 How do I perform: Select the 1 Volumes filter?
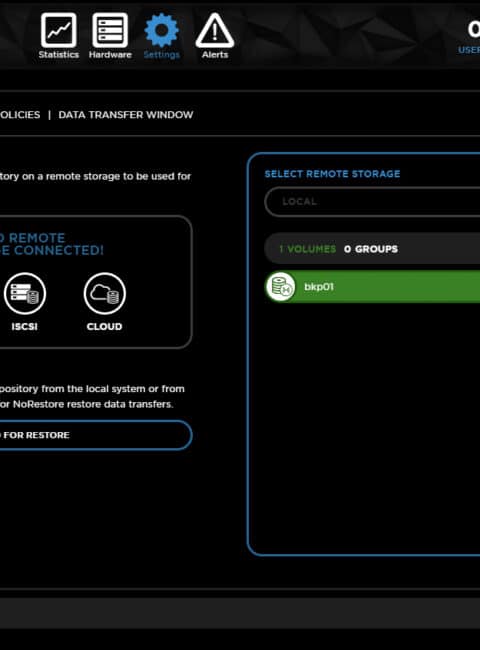307,249
